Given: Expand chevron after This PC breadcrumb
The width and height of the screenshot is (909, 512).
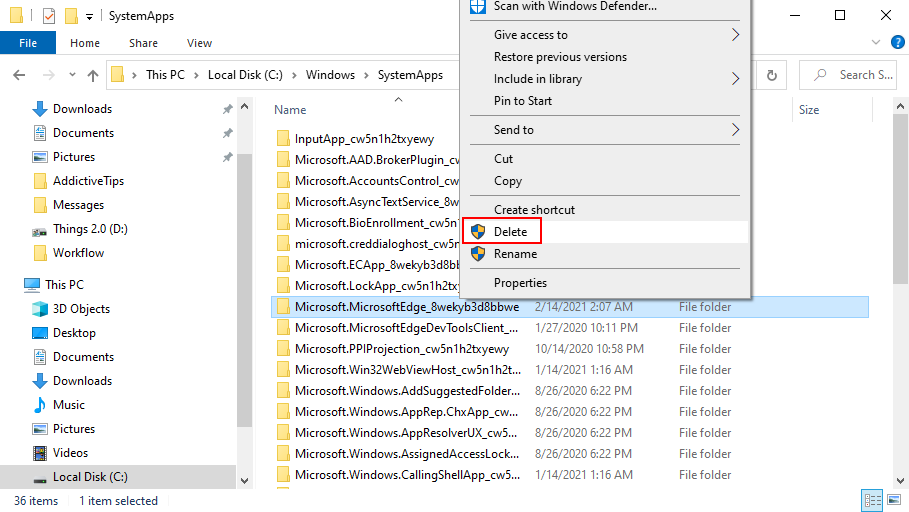Looking at the screenshot, I should (x=196, y=75).
